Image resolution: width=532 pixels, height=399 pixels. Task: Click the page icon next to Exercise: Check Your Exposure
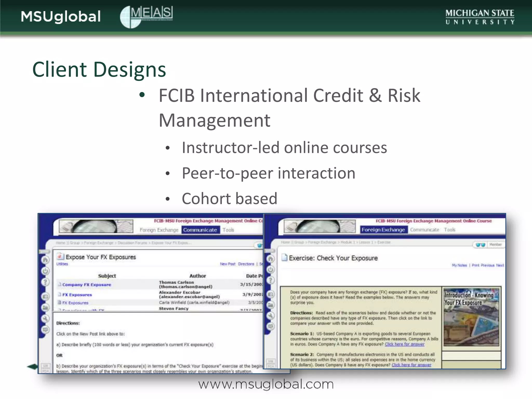coord(285,258)
